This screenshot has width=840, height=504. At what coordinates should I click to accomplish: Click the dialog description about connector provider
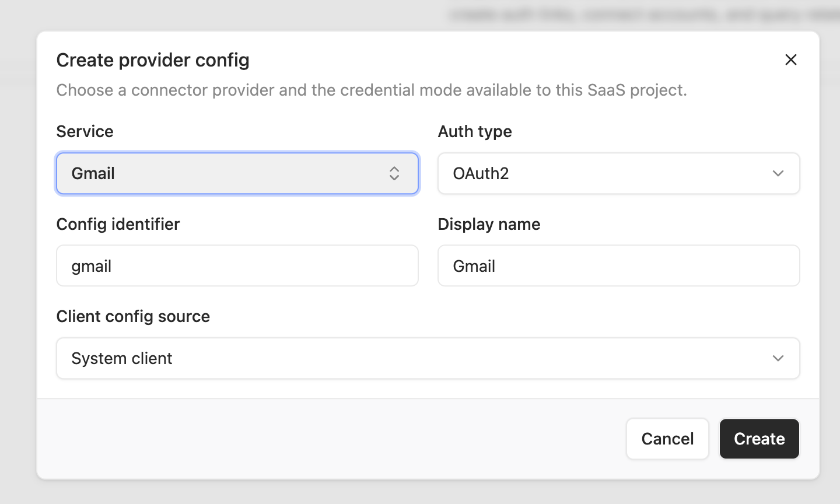click(372, 90)
